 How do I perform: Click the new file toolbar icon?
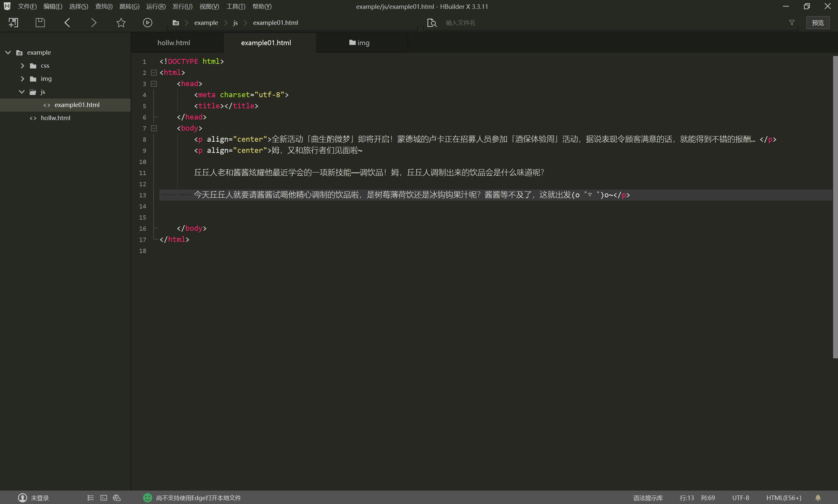pyautogui.click(x=13, y=23)
